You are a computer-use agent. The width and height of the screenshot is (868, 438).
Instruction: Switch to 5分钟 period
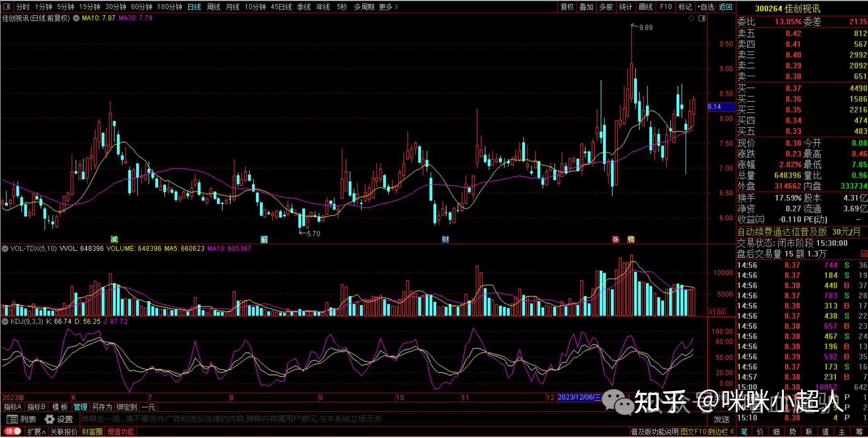click(x=66, y=7)
